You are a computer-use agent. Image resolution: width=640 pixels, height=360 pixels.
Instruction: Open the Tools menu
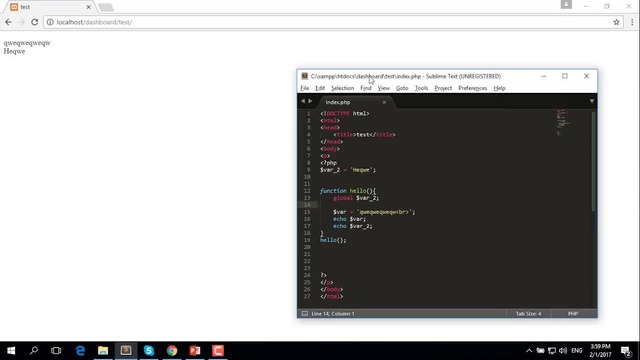click(x=421, y=88)
